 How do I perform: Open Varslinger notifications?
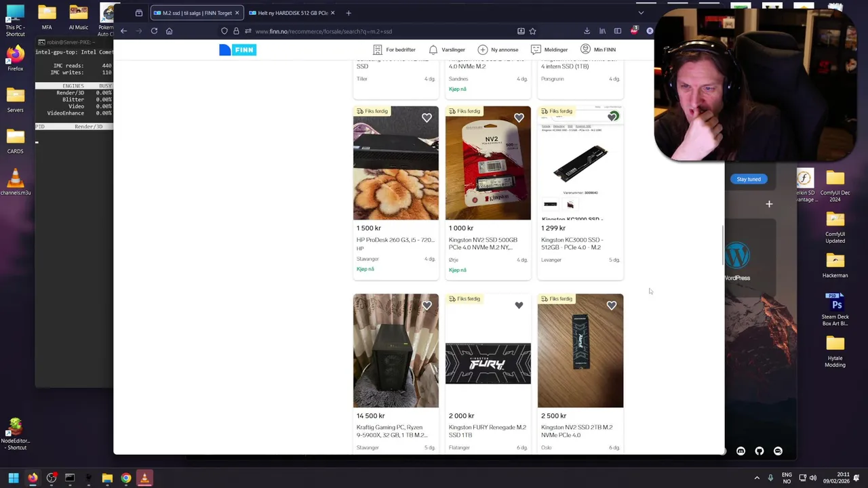[447, 49]
